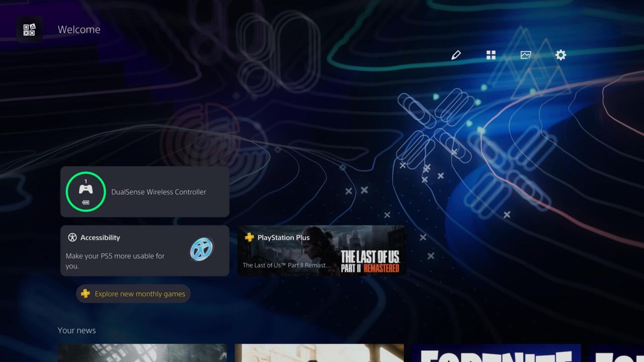The height and width of the screenshot is (362, 644).
Task: Open the Fortnite news tile
Action: [496, 353]
